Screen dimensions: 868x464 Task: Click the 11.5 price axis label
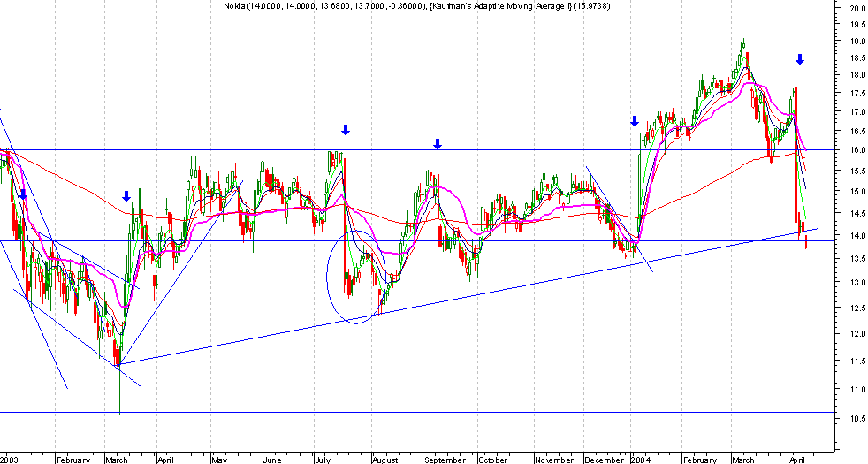click(x=857, y=361)
